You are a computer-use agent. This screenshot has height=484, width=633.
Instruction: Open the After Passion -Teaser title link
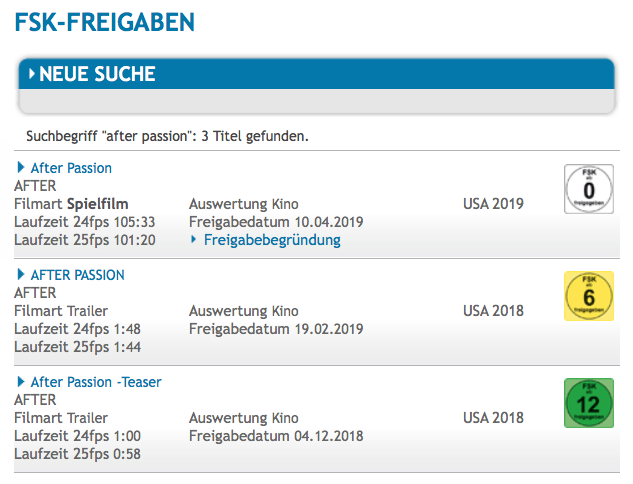tap(96, 382)
